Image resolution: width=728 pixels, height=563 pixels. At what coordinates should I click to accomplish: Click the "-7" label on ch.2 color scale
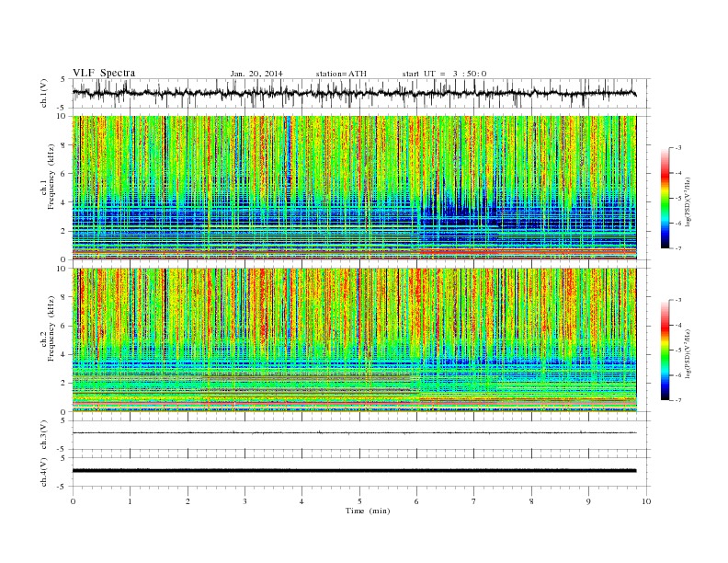pyautogui.click(x=678, y=400)
